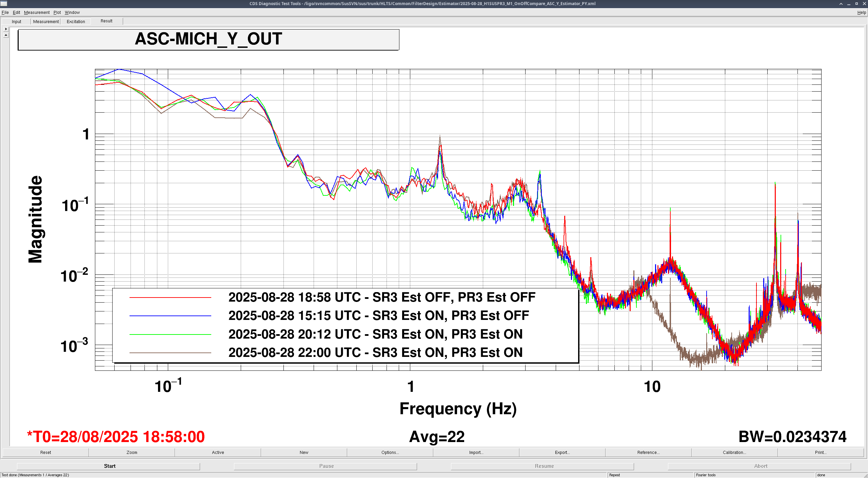Viewport: 868px width, 478px height.
Task: Open the Plot menu
Action: click(x=57, y=13)
